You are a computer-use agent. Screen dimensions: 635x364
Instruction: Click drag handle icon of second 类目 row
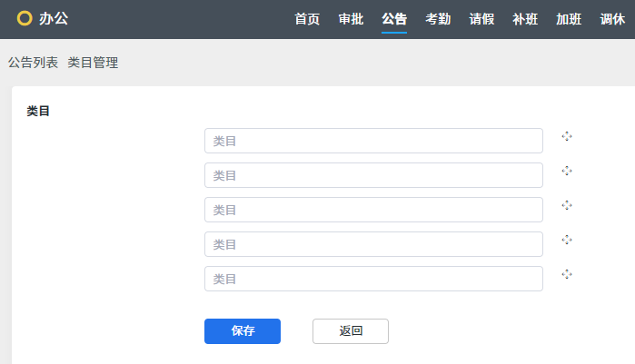pyautogui.click(x=567, y=171)
